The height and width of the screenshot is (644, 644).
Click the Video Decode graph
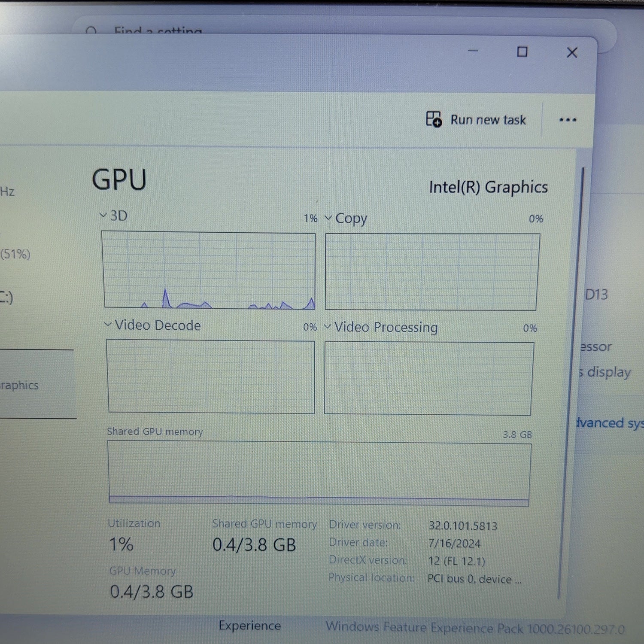click(x=211, y=377)
